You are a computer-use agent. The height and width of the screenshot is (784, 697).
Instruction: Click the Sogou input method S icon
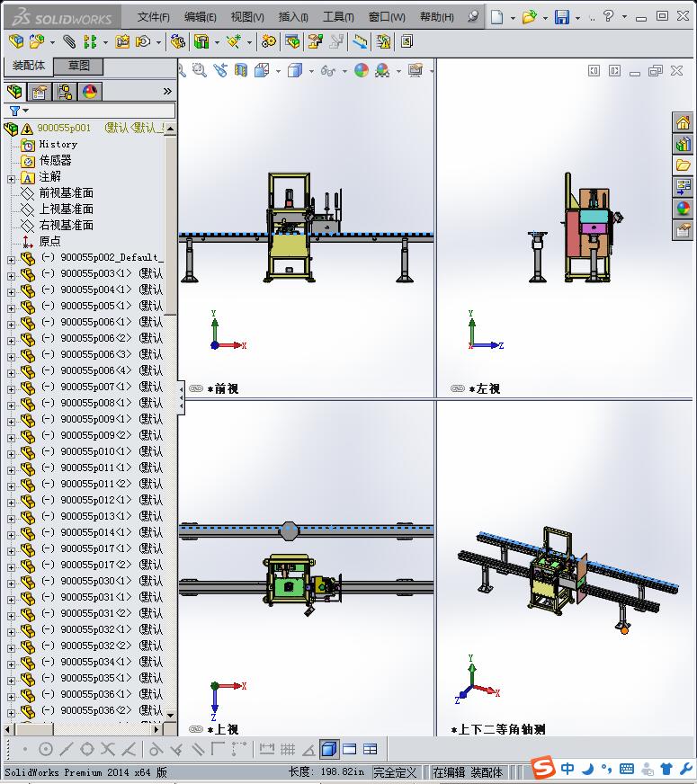click(x=543, y=767)
